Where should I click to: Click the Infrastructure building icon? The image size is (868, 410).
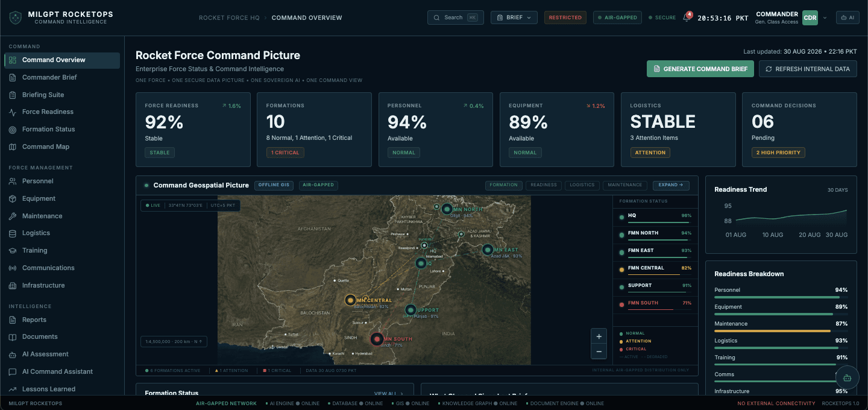13,285
